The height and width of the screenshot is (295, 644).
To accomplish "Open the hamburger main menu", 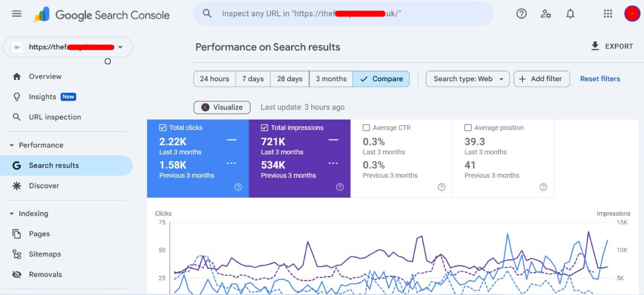I will tap(16, 13).
